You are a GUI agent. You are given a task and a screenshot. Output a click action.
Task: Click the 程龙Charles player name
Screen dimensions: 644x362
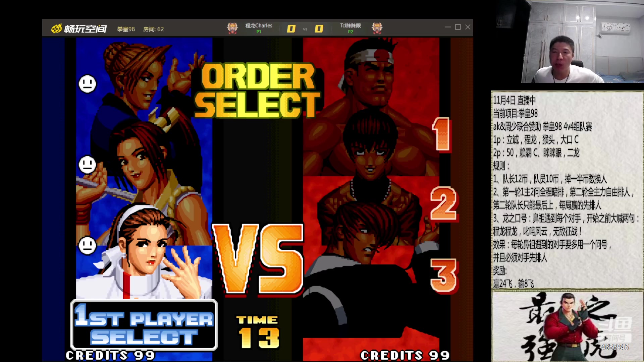pyautogui.click(x=259, y=25)
